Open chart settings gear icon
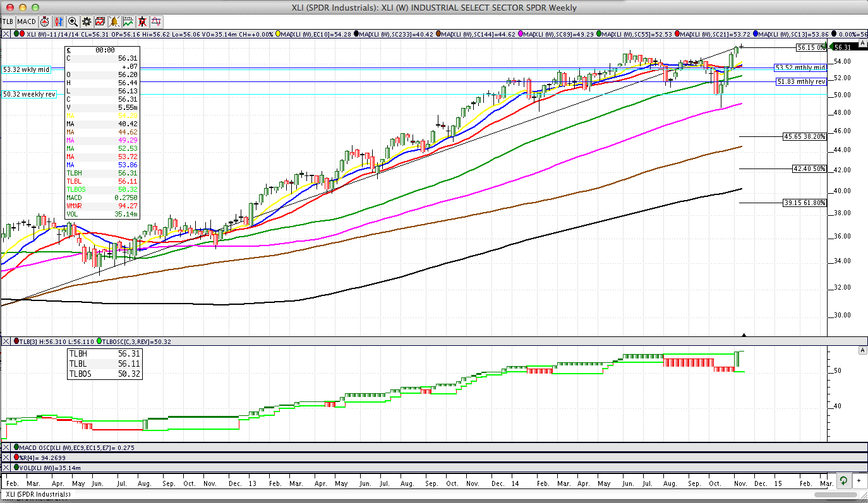The image size is (868, 503). (x=87, y=21)
